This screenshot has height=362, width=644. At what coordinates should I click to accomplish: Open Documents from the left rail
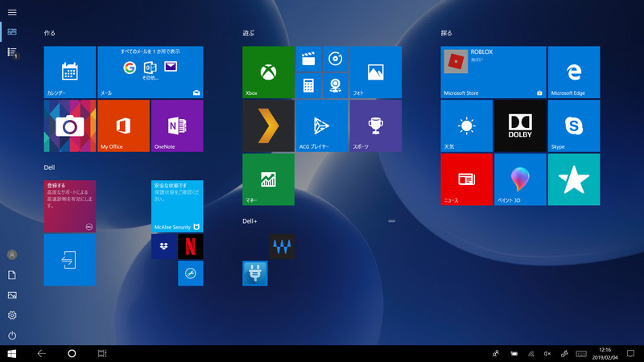pyautogui.click(x=12, y=275)
